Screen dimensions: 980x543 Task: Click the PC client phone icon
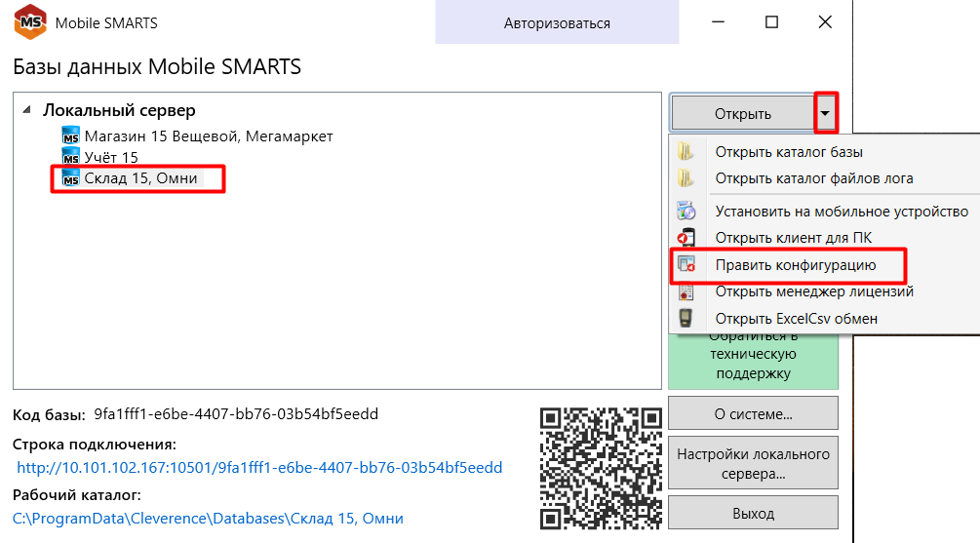686,238
